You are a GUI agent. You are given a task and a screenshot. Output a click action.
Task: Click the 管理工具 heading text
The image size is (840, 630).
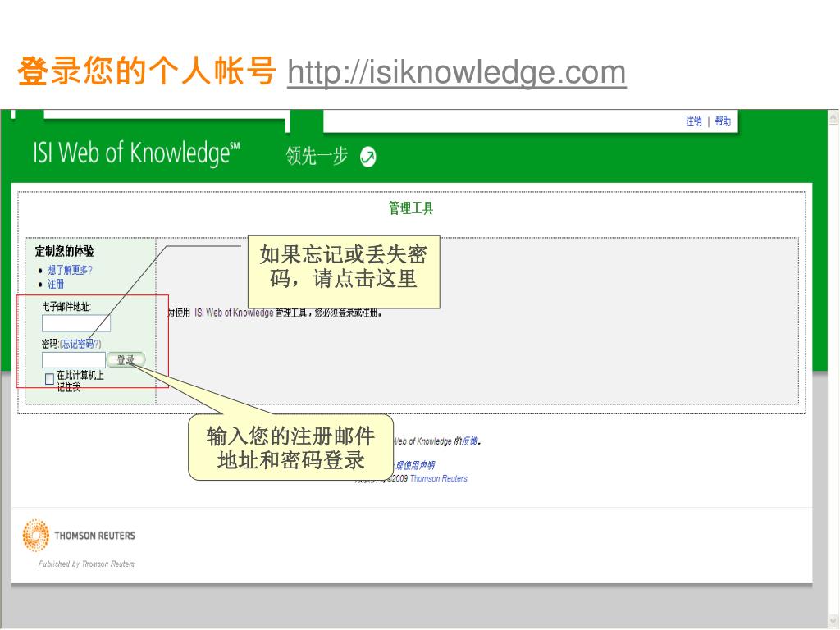tap(411, 208)
